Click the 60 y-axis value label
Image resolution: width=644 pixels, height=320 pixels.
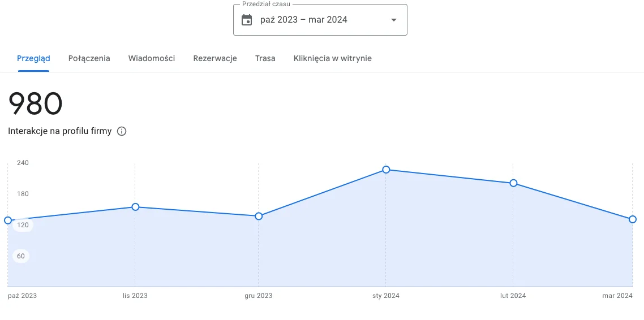pyautogui.click(x=21, y=256)
